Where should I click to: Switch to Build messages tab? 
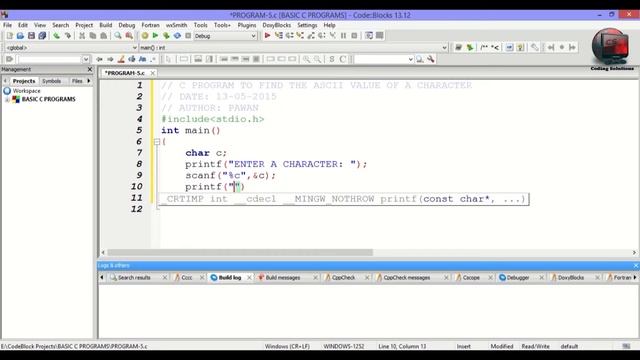(x=282, y=278)
